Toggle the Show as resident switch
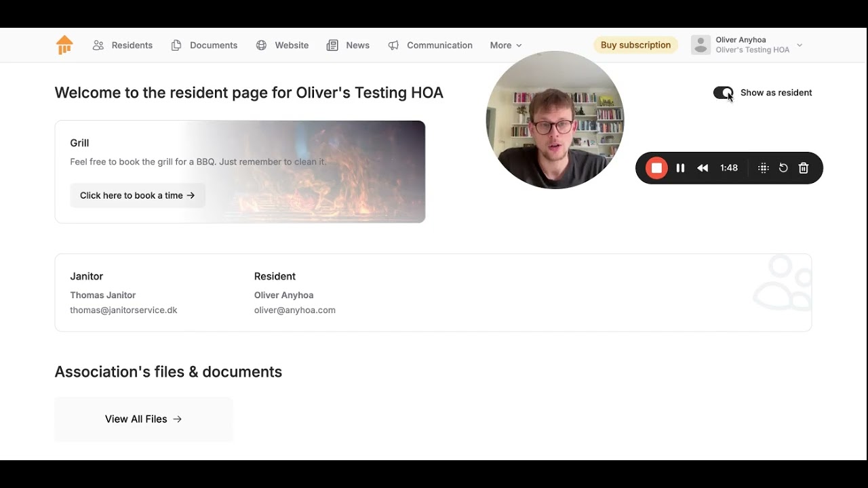This screenshot has height=488, width=868. coord(724,93)
